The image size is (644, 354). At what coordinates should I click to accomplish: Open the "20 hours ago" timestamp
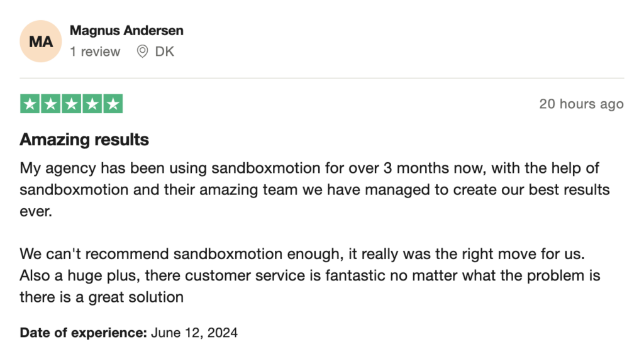(x=581, y=104)
